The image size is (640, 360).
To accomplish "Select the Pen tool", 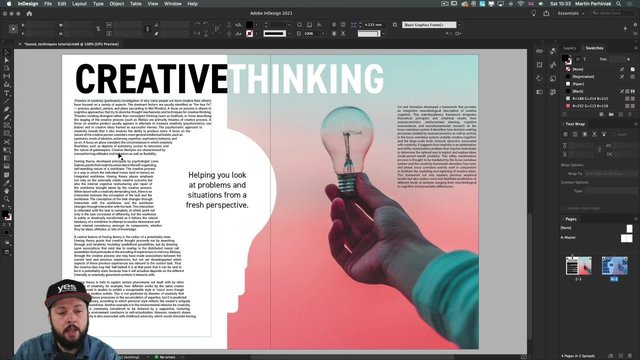I will click(7, 109).
